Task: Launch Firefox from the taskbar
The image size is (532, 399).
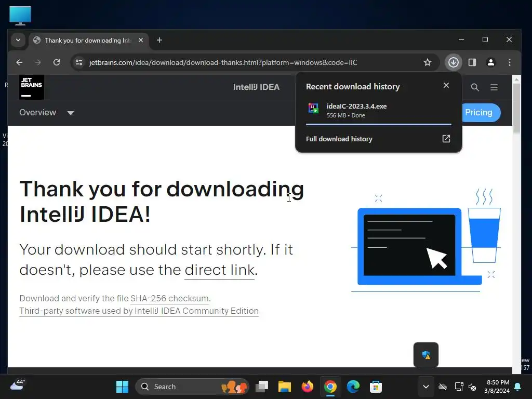Action: pyautogui.click(x=308, y=387)
